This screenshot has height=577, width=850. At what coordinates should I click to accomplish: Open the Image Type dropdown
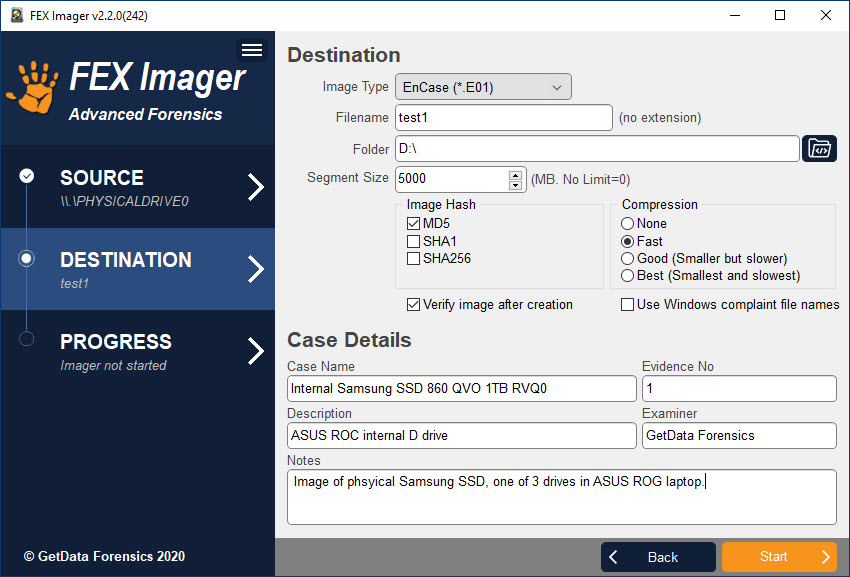pos(483,88)
